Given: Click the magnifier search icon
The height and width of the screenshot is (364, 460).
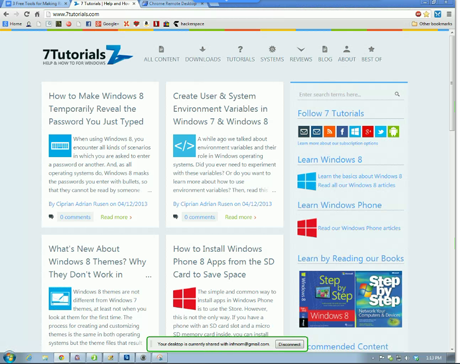Looking at the screenshot, I should pos(397,94).
